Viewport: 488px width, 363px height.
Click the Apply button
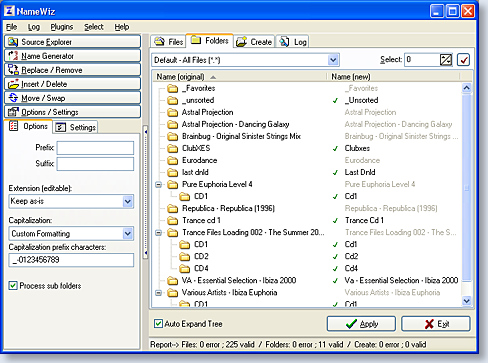pos(361,324)
